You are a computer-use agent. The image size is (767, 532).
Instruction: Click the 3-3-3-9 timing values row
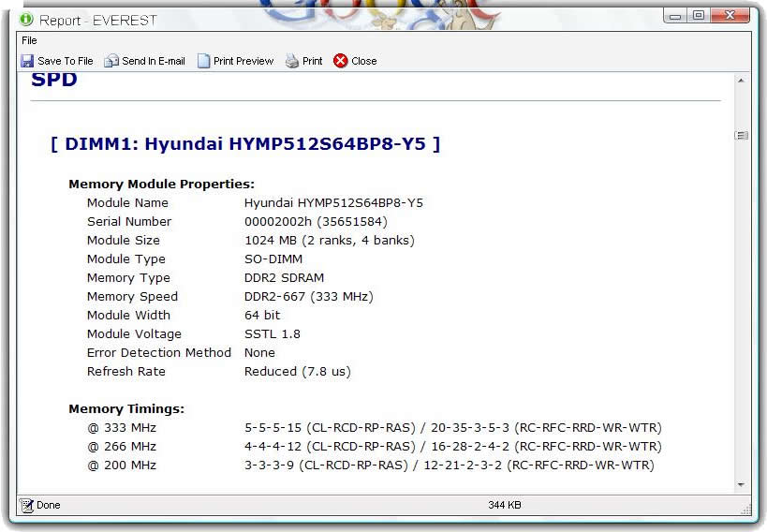[x=449, y=465]
